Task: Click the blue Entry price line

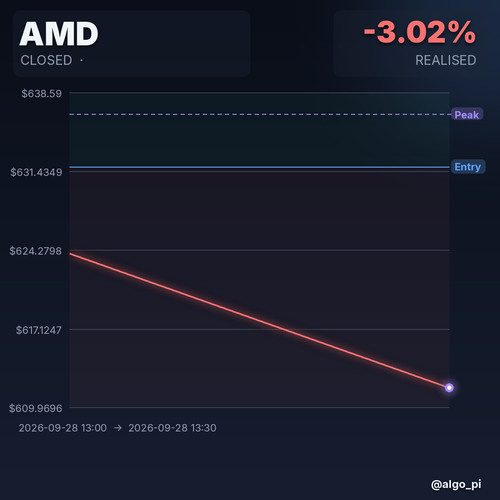Action: coord(260,167)
